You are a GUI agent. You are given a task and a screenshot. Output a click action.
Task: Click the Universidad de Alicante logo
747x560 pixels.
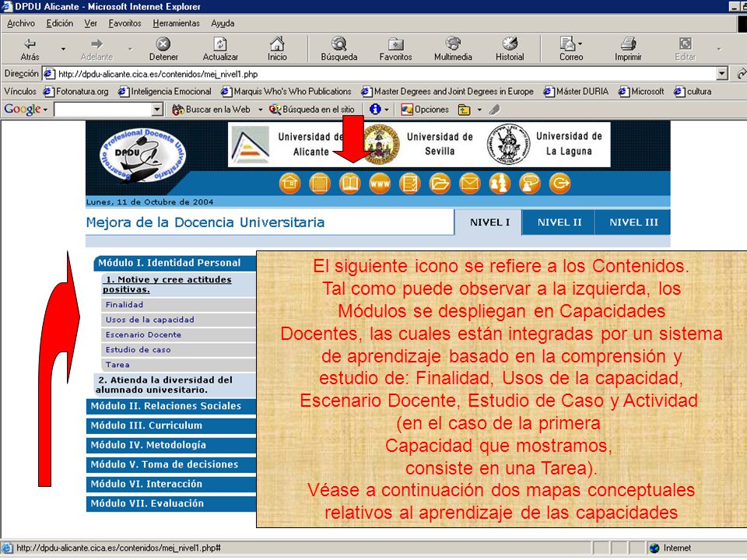[x=250, y=145]
